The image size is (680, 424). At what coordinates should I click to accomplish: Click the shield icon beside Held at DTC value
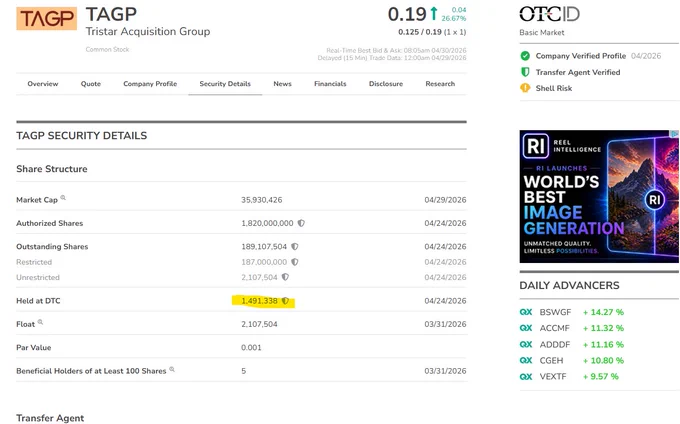coord(285,300)
